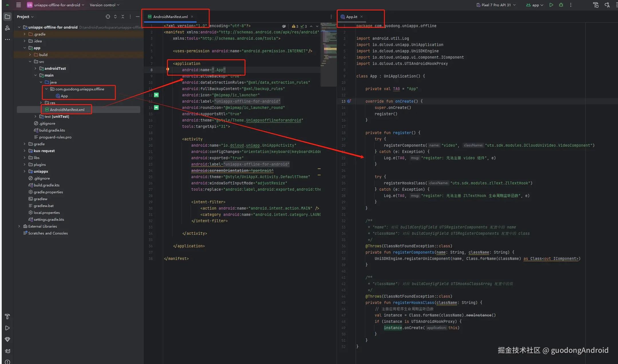Toggle reader mode eye icon in editor

(x=284, y=26)
